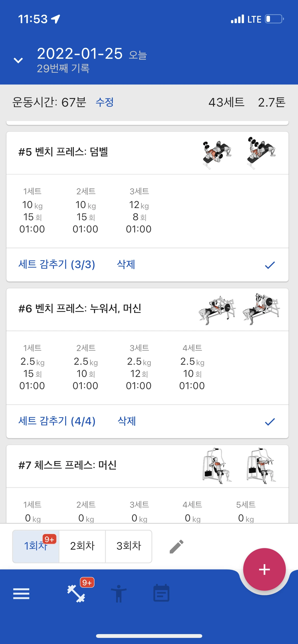Select the 1회차 tab

[x=36, y=546]
